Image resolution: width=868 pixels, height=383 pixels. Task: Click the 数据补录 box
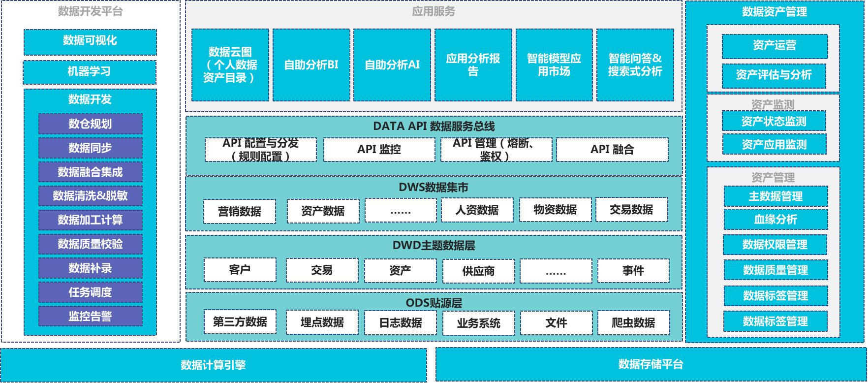point(91,268)
